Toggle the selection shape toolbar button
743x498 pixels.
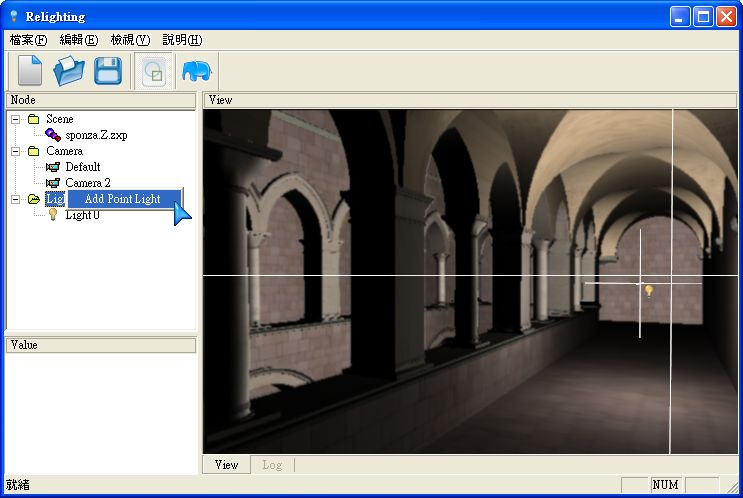point(153,72)
